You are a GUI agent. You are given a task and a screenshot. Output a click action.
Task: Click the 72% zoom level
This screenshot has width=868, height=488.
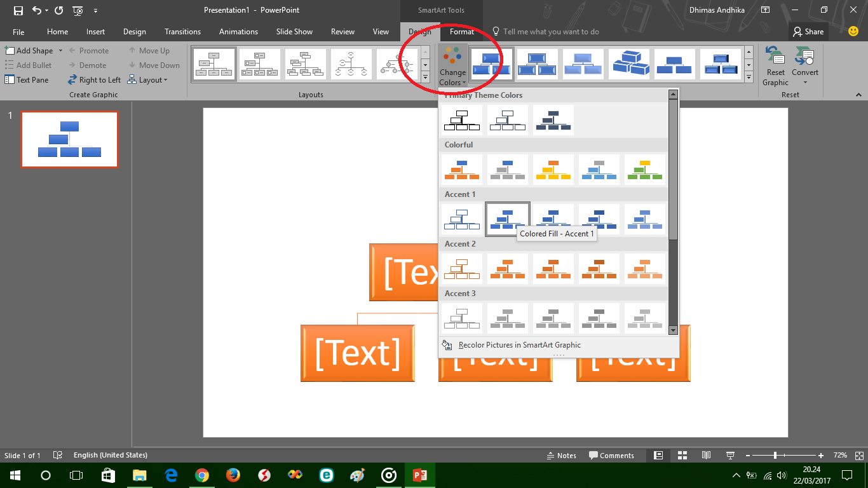840,455
